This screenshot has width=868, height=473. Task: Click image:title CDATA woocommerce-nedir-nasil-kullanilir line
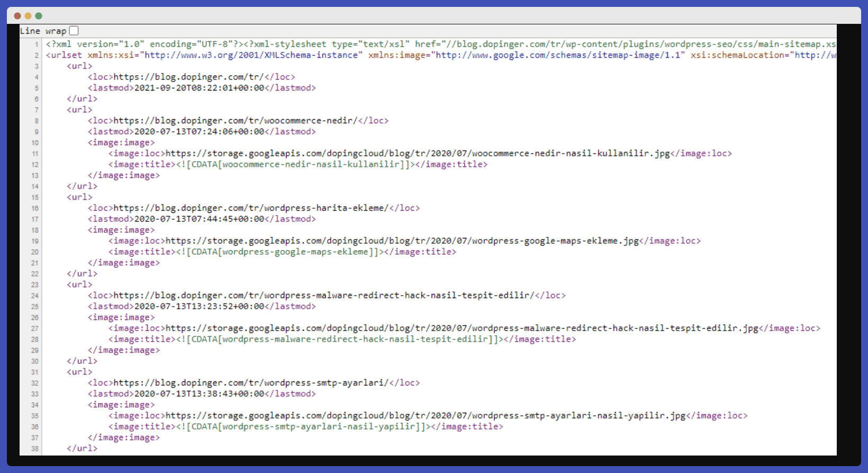298,164
